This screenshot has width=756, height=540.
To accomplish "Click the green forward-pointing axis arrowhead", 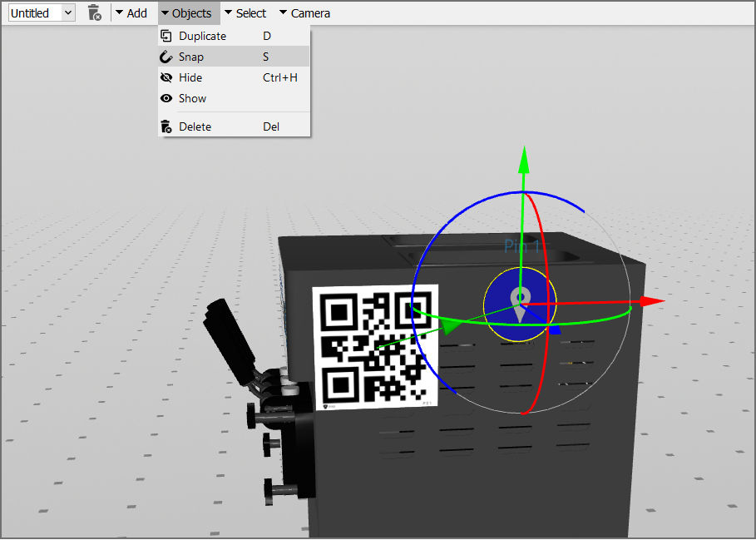I will click(450, 327).
